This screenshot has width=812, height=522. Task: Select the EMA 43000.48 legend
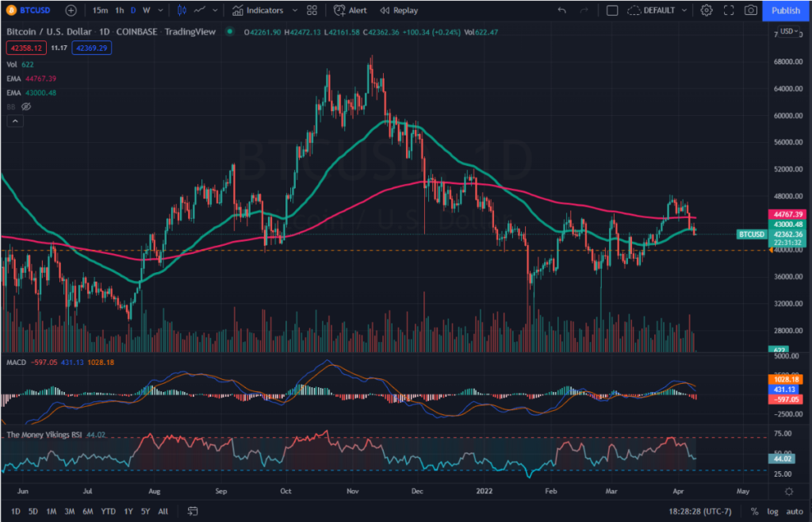pos(32,93)
